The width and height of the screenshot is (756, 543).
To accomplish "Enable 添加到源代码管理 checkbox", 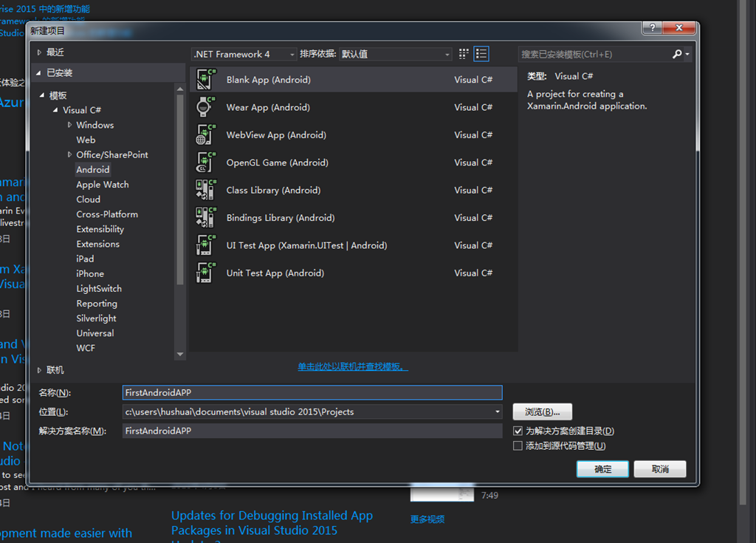I will (518, 445).
